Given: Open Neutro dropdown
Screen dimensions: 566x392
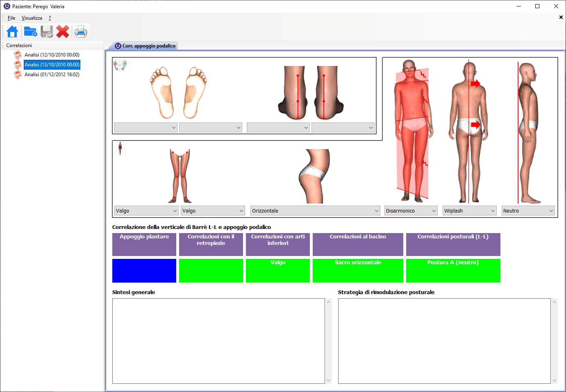Looking at the screenshot, I should pyautogui.click(x=528, y=211).
